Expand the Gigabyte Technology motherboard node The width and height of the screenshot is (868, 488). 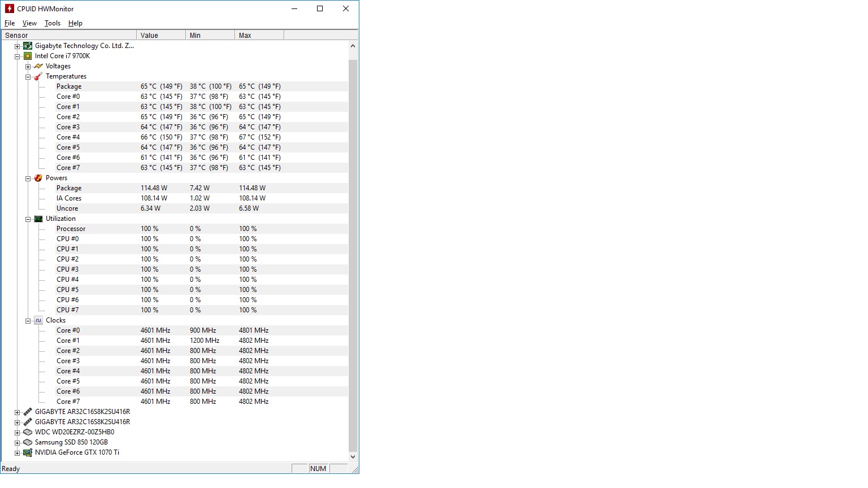pos(17,46)
